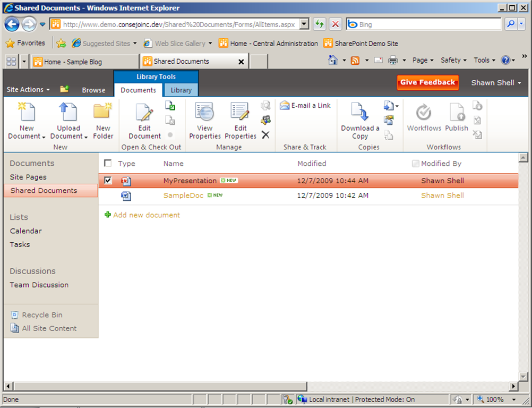Click the PowerPoint type icon for MyPresentation

126,181
